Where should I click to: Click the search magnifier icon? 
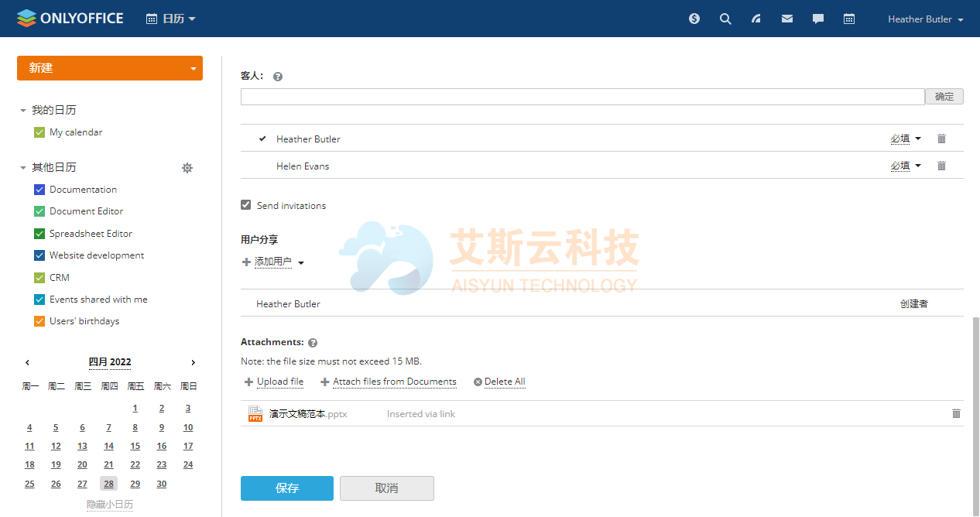(x=725, y=19)
